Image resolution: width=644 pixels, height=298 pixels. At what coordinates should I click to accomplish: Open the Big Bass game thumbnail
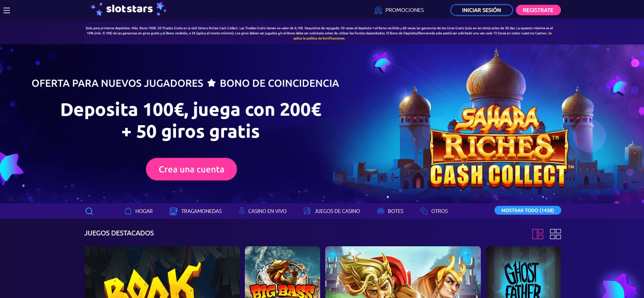pyautogui.click(x=282, y=272)
